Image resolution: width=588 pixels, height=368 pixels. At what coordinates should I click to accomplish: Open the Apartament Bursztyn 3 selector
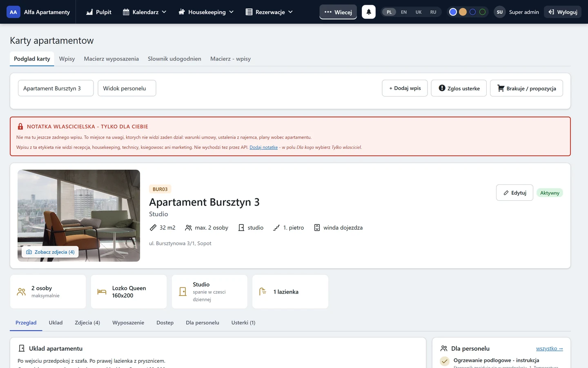(x=56, y=88)
